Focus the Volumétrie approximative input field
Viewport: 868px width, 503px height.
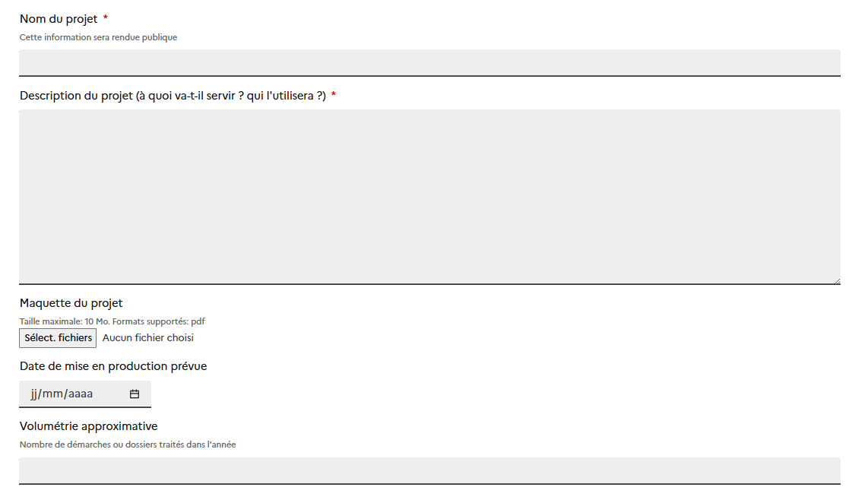click(x=429, y=470)
